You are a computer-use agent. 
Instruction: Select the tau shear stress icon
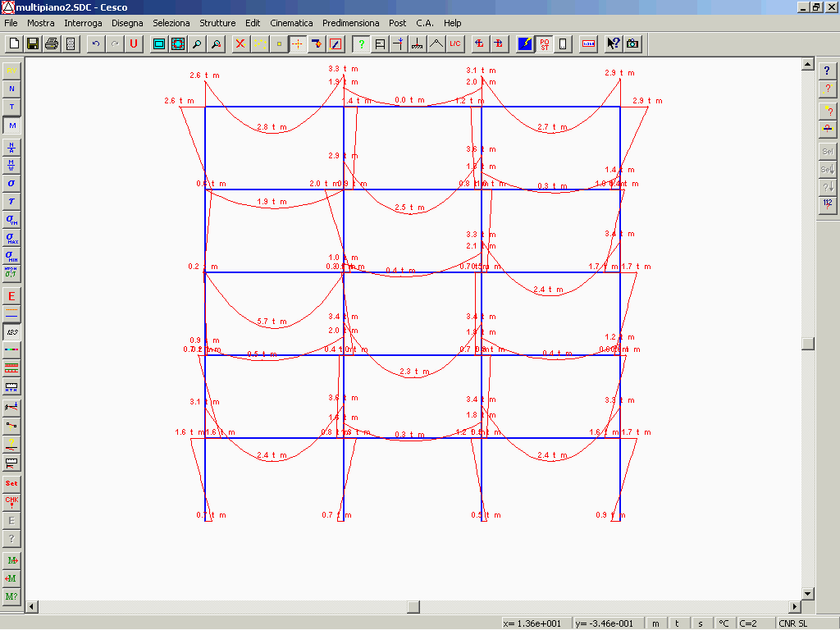click(11, 201)
